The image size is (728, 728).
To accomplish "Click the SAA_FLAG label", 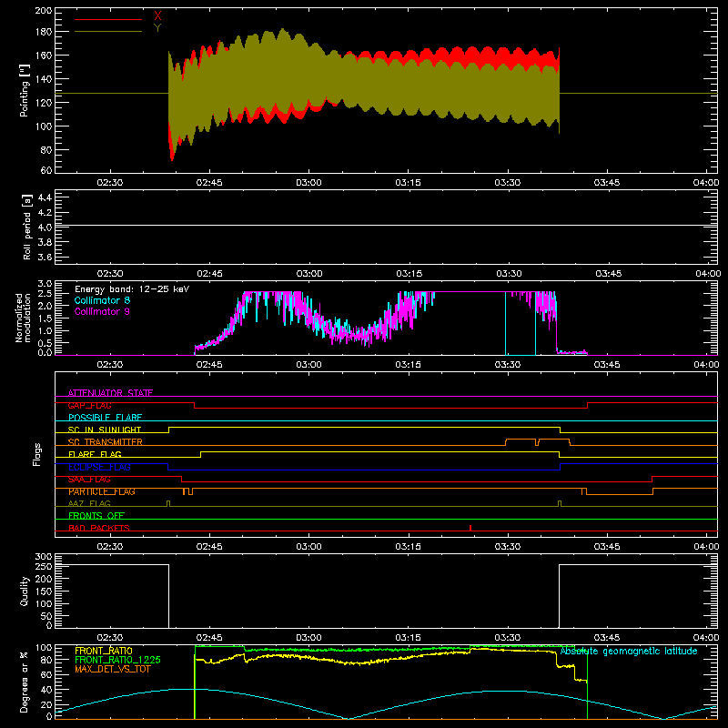I will coord(89,480).
